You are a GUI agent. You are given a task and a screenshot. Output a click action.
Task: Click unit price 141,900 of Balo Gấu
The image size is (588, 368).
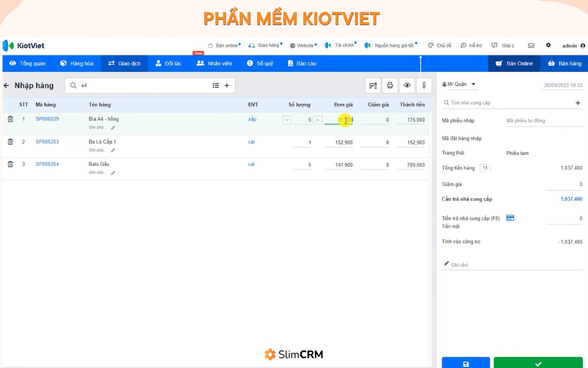338,165
